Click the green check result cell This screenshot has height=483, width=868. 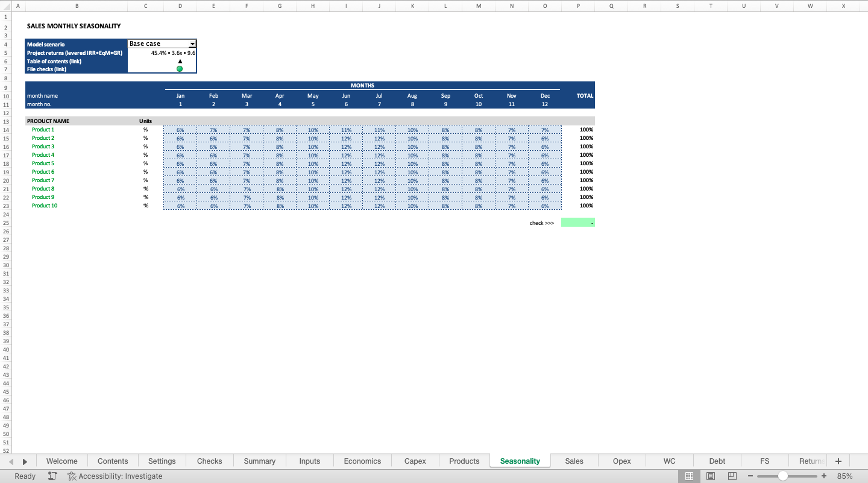point(578,223)
